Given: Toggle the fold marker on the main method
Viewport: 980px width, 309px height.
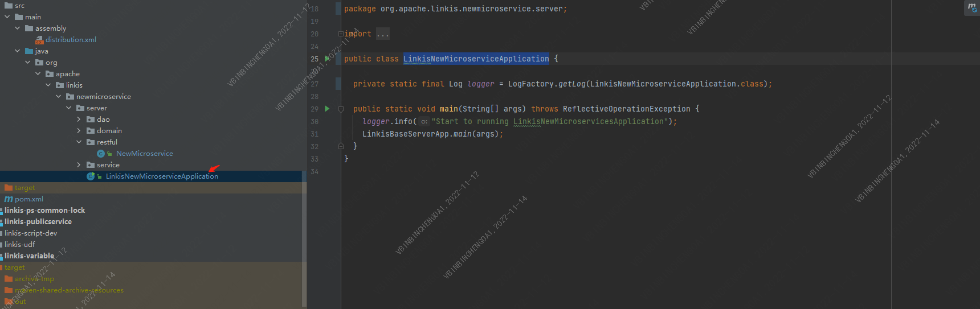Looking at the screenshot, I should (341, 109).
